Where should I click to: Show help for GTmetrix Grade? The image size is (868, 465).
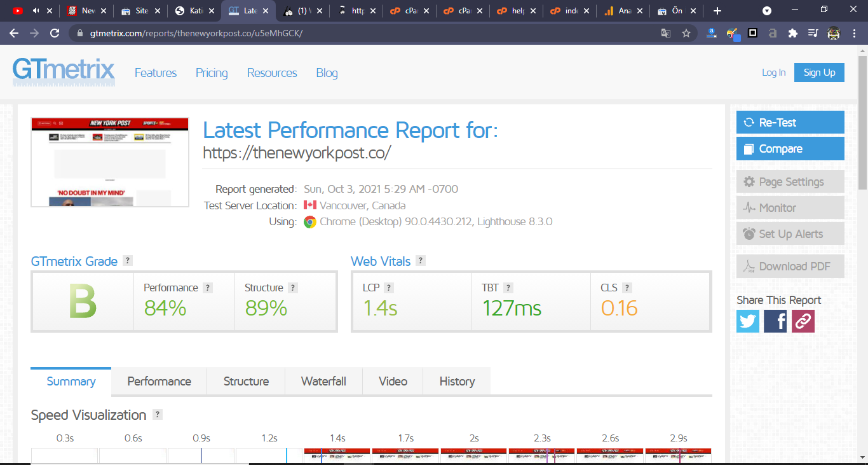[128, 260]
